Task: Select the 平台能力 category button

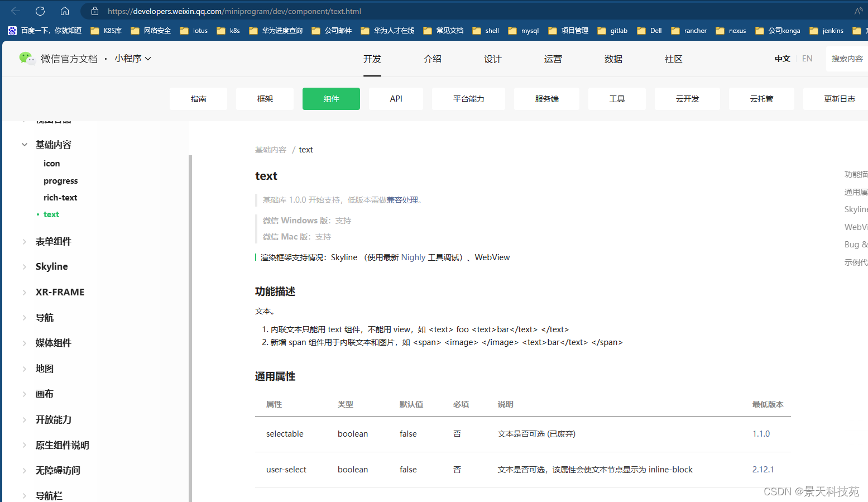Action: 469,99
